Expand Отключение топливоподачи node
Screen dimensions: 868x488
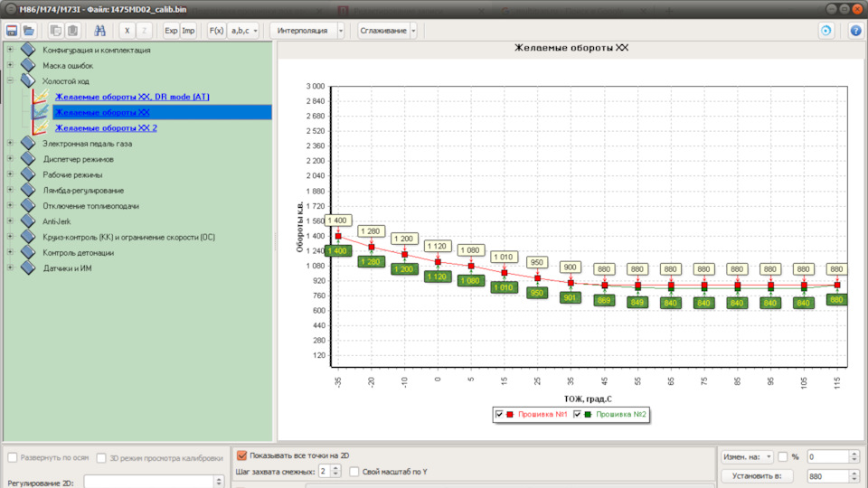click(x=10, y=205)
